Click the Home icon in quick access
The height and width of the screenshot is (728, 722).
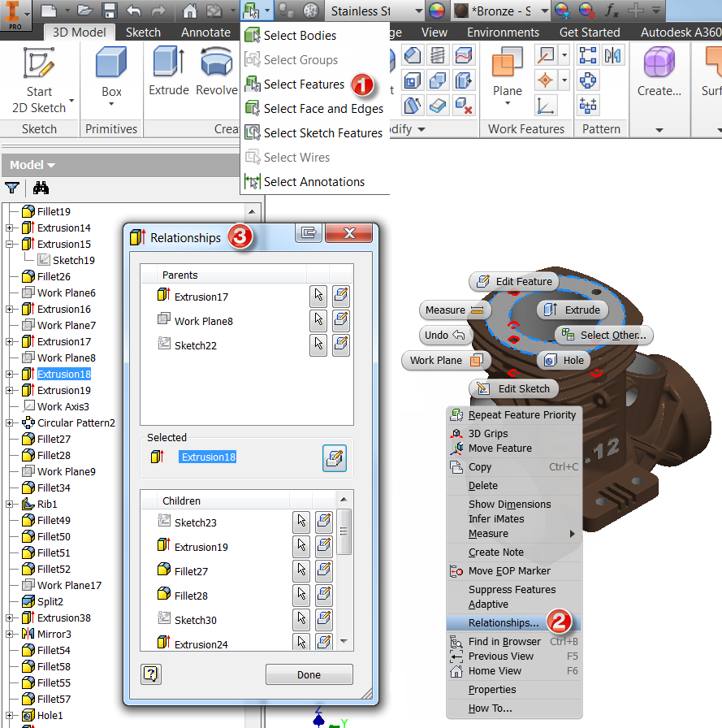tap(189, 11)
